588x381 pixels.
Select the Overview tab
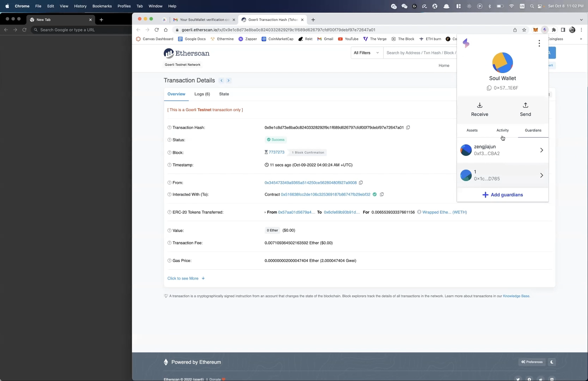point(176,94)
